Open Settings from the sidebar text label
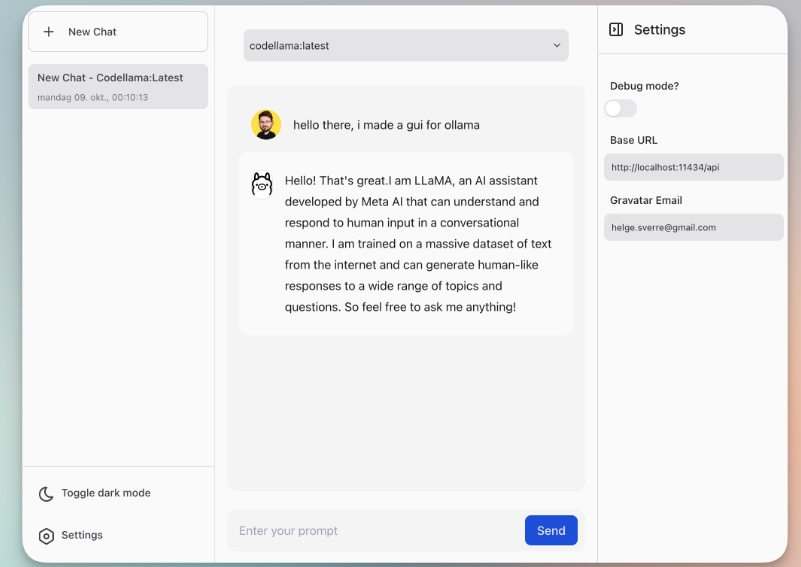This screenshot has height=567, width=801. point(82,535)
